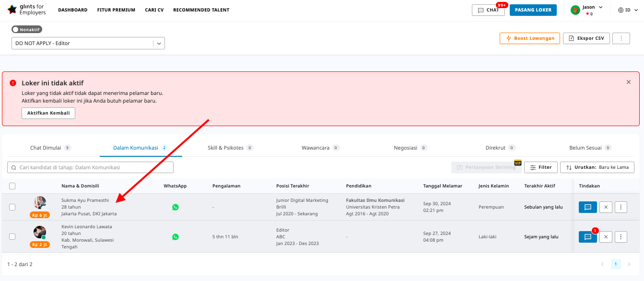Click the Aktifkan Kembali button

click(48, 113)
